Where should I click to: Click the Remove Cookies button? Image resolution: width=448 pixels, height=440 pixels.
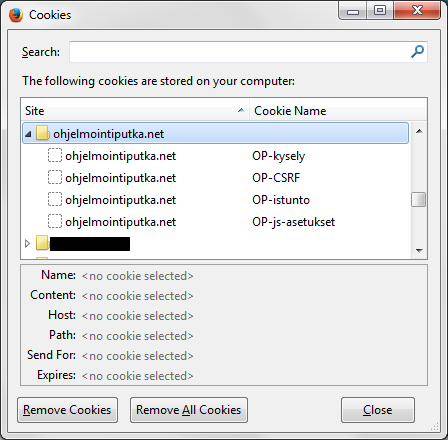pos(67,410)
